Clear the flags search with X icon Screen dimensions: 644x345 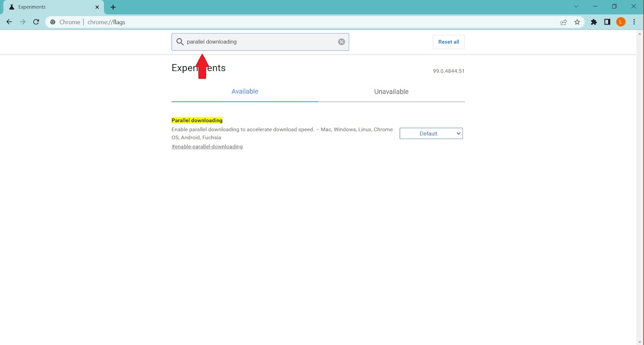click(341, 42)
